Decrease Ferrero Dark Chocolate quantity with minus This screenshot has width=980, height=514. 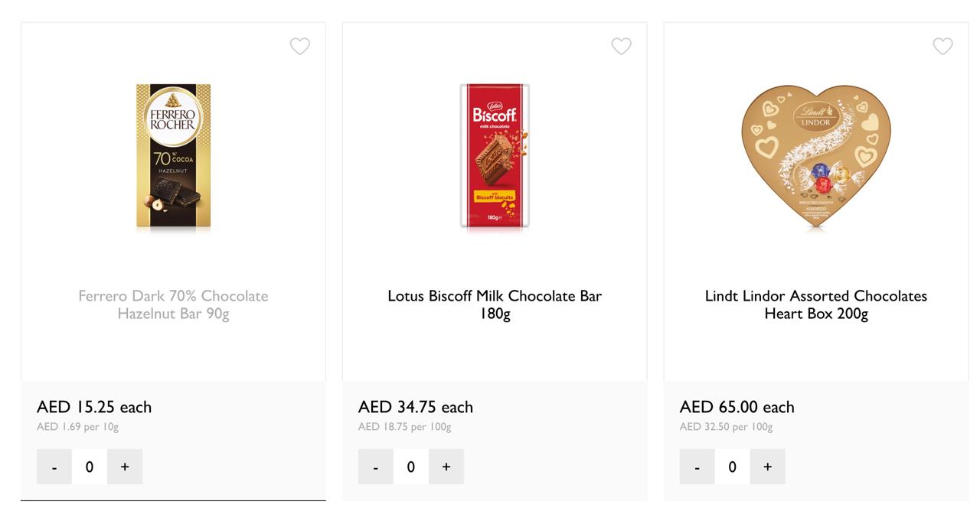tap(54, 467)
